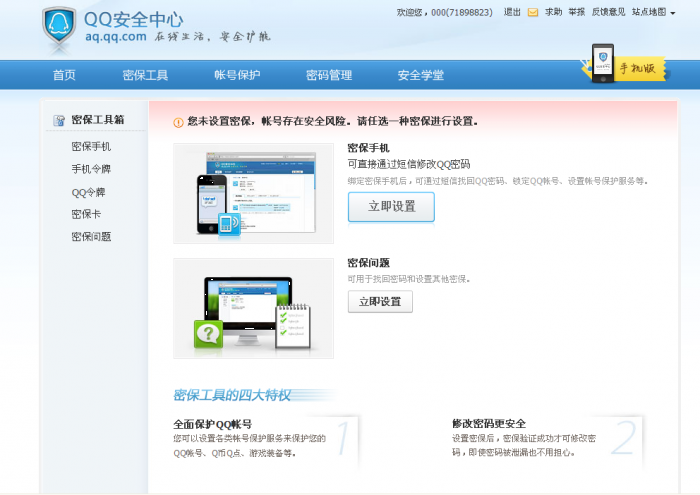Open the 帐号保护 navigation tab

coord(237,75)
